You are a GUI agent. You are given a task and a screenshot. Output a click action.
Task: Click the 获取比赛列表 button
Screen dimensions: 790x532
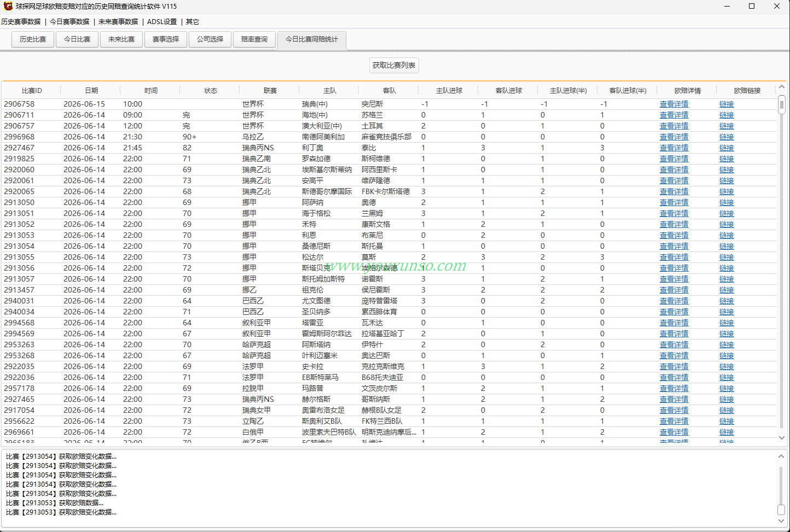click(394, 65)
